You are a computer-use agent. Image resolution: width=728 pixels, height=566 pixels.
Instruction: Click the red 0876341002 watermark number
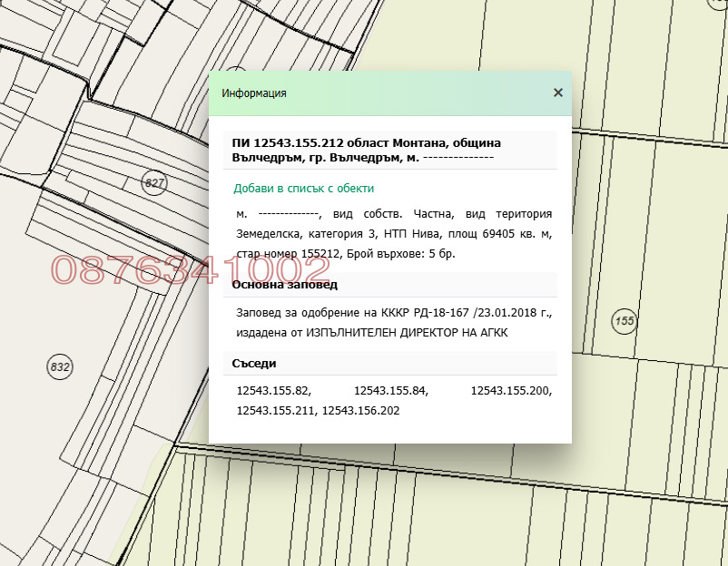click(x=191, y=270)
